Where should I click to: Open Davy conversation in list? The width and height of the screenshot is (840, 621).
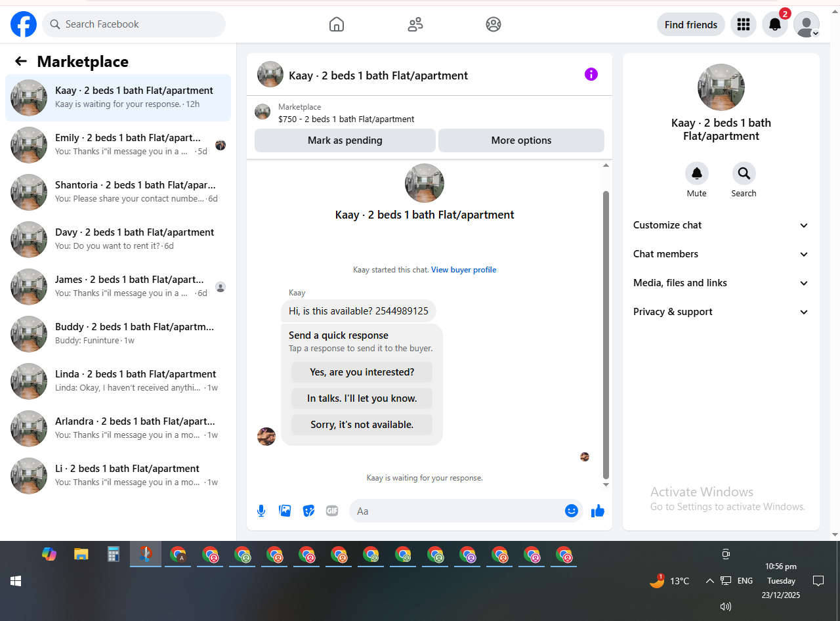click(x=118, y=240)
